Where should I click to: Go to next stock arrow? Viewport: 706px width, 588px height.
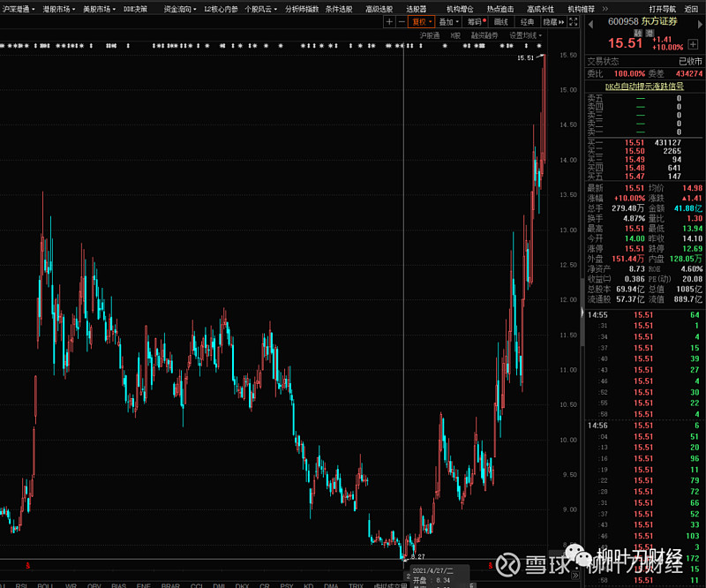pyautogui.click(x=700, y=25)
